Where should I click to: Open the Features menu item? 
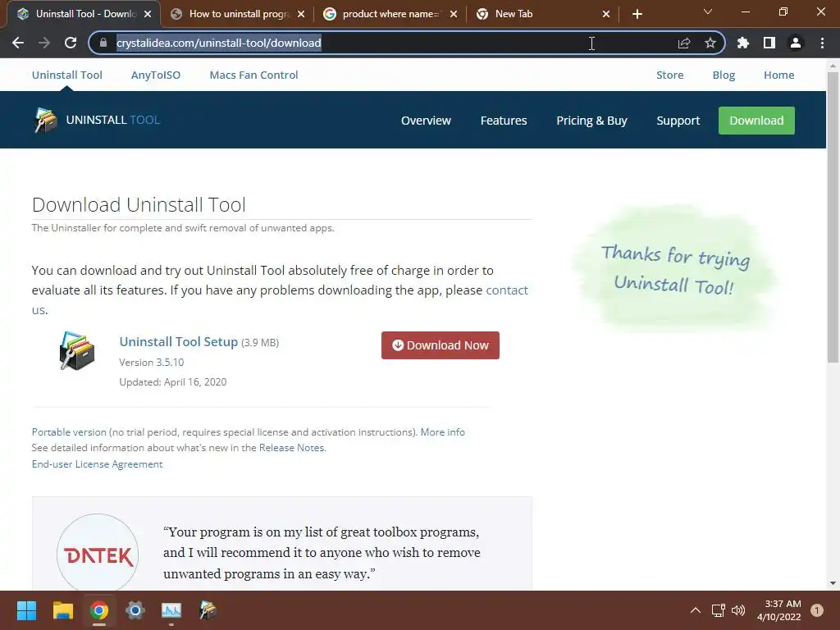[504, 121]
